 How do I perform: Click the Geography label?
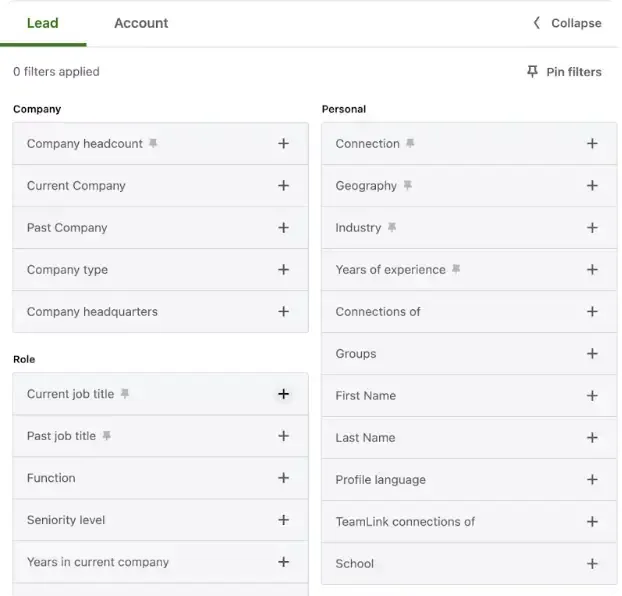click(366, 186)
